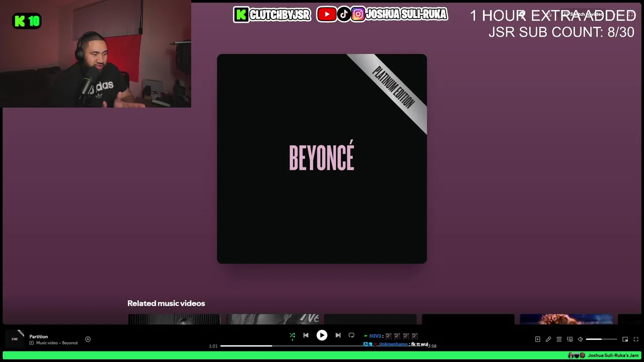Skip to the previous track
Viewport: 644px width, 362px height.
(x=306, y=335)
